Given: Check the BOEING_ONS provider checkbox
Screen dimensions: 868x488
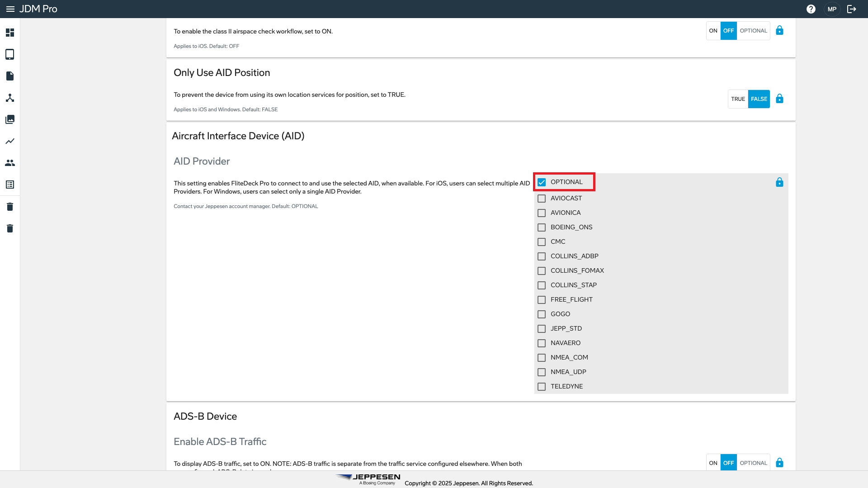Looking at the screenshot, I should point(542,227).
